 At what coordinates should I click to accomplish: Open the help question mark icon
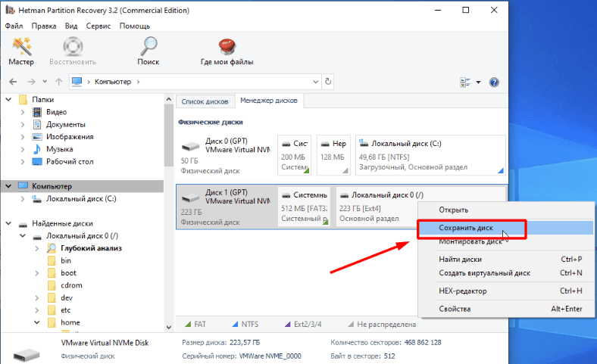click(494, 82)
